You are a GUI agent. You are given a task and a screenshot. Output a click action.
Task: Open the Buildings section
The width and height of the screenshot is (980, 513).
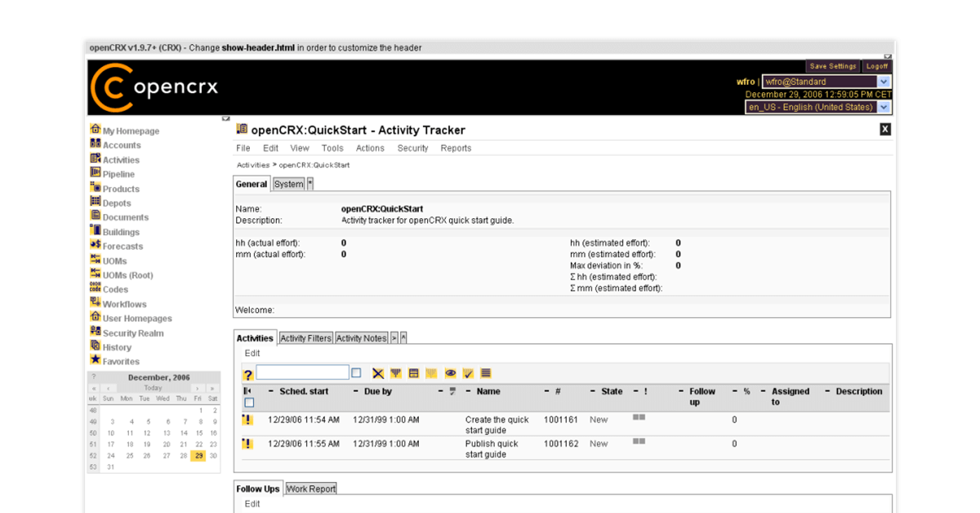(115, 232)
